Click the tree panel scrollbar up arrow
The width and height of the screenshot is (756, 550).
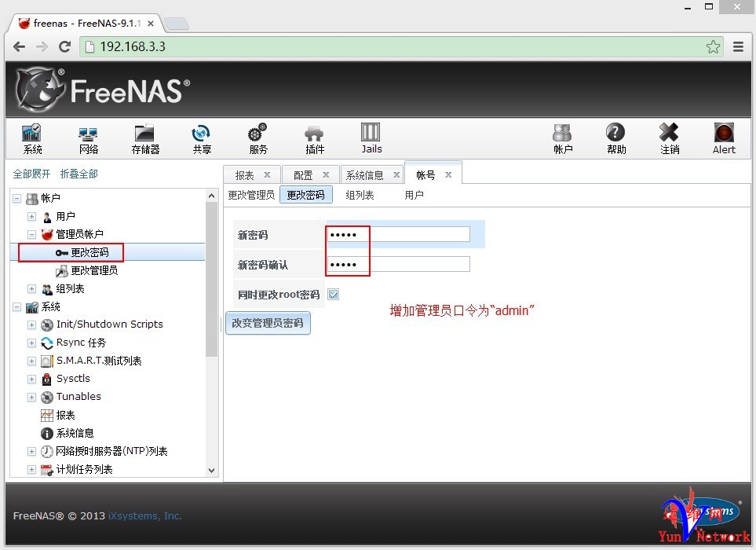pos(211,196)
